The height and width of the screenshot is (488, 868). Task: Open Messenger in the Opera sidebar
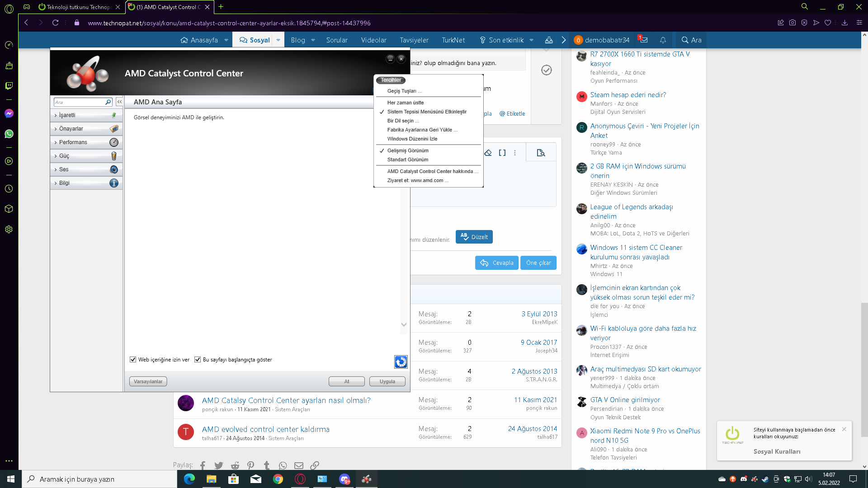point(9,113)
